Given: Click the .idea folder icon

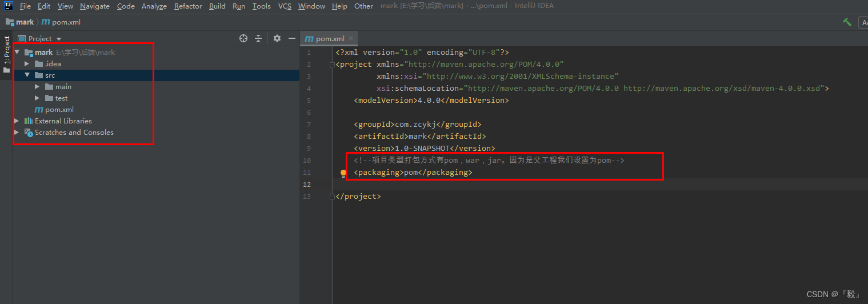Looking at the screenshot, I should pyautogui.click(x=39, y=63).
